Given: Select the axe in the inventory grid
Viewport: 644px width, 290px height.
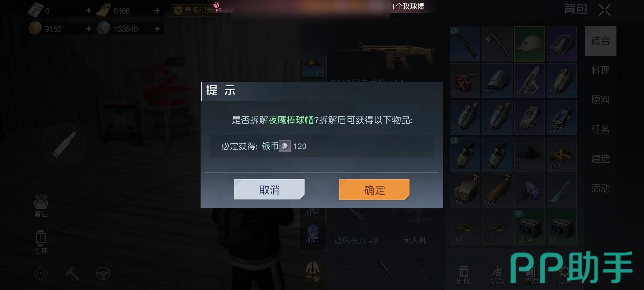Looking at the screenshot, I should tap(497, 44).
